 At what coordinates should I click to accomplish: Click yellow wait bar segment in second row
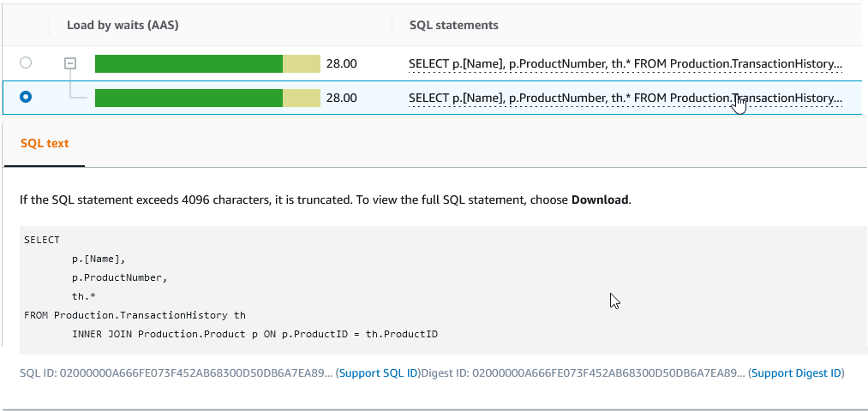click(301, 98)
